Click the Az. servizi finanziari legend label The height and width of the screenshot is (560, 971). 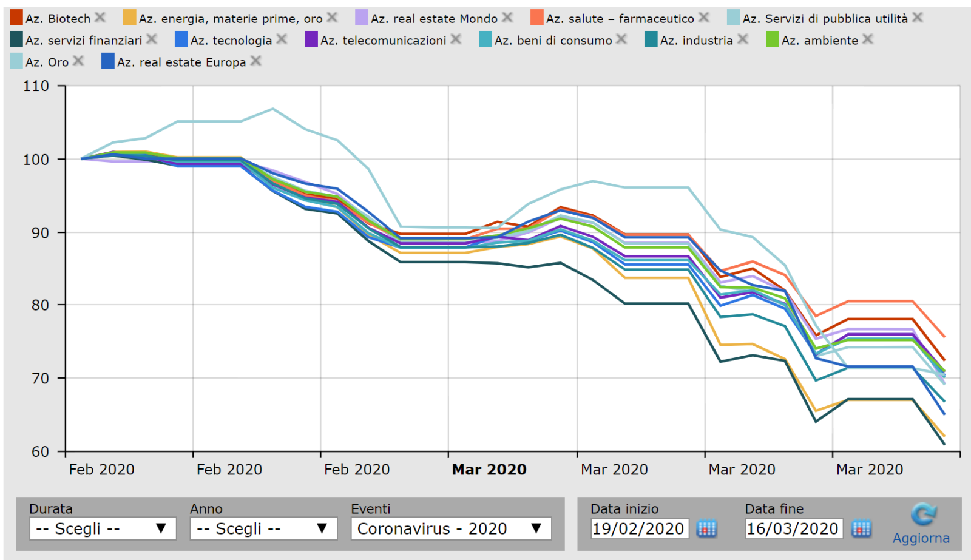coord(84,41)
